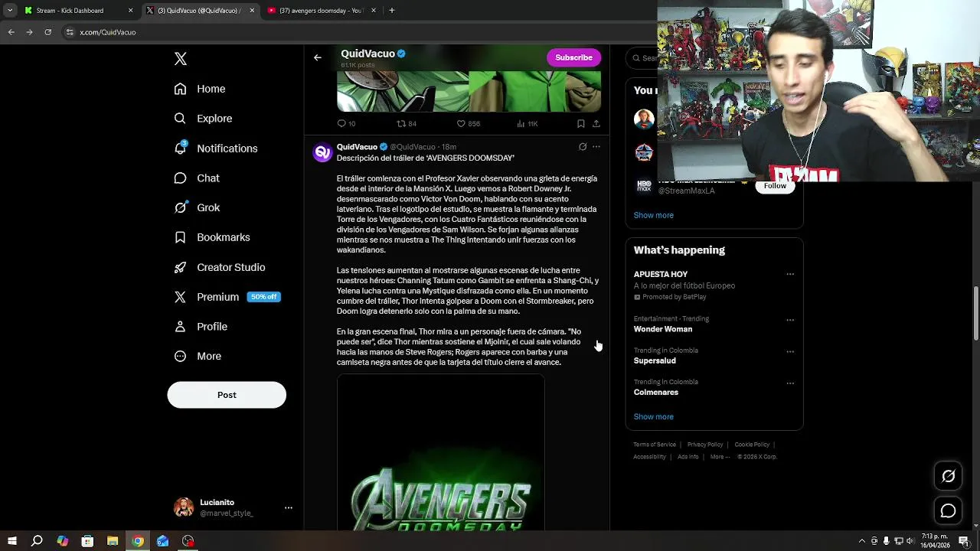Switch to the Stream - Kick Dashboard tab

tap(78, 11)
